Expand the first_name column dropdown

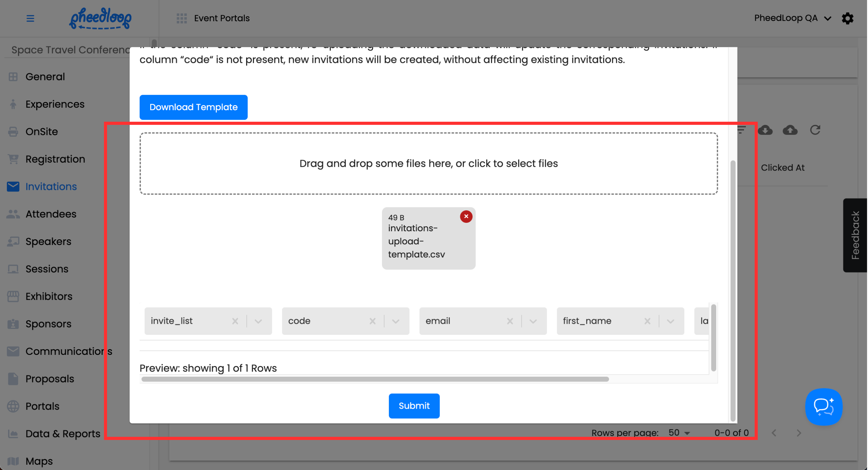(670, 321)
